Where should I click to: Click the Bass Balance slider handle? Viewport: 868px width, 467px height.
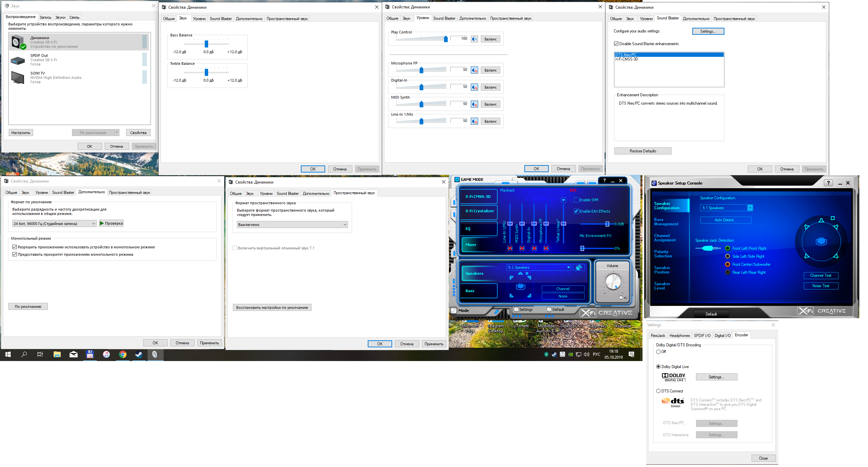[x=206, y=44]
